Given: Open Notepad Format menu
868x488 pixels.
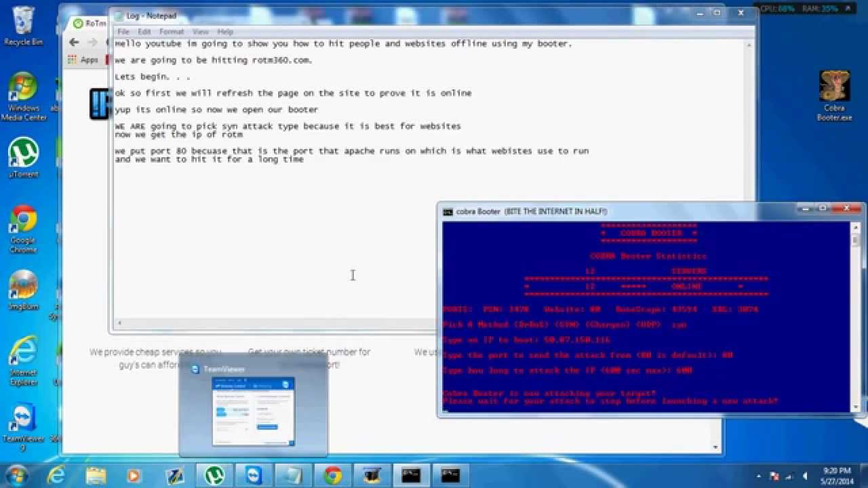Looking at the screenshot, I should 172,32.
